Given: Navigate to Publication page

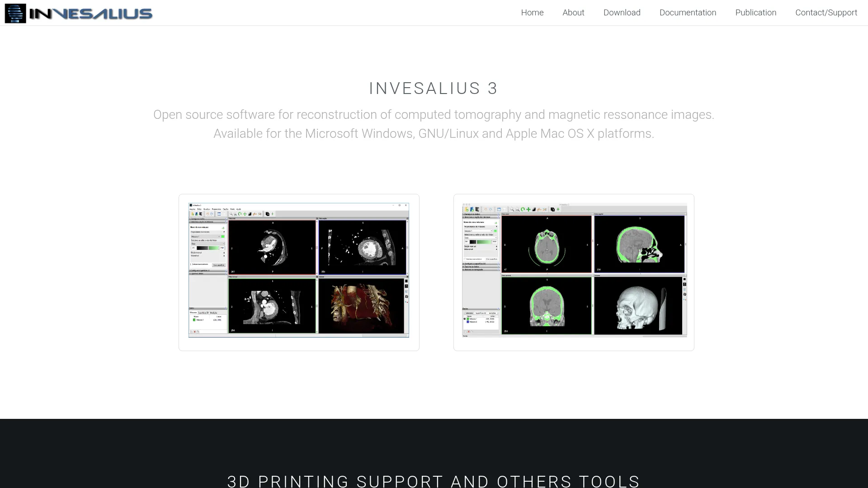Looking at the screenshot, I should tap(755, 13).
